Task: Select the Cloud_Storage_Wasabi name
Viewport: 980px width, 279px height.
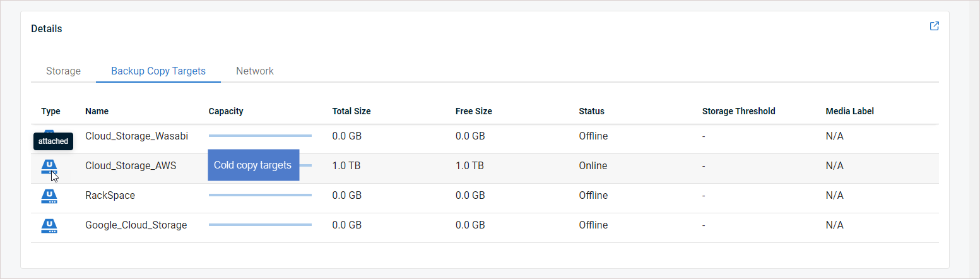Action: (x=136, y=136)
